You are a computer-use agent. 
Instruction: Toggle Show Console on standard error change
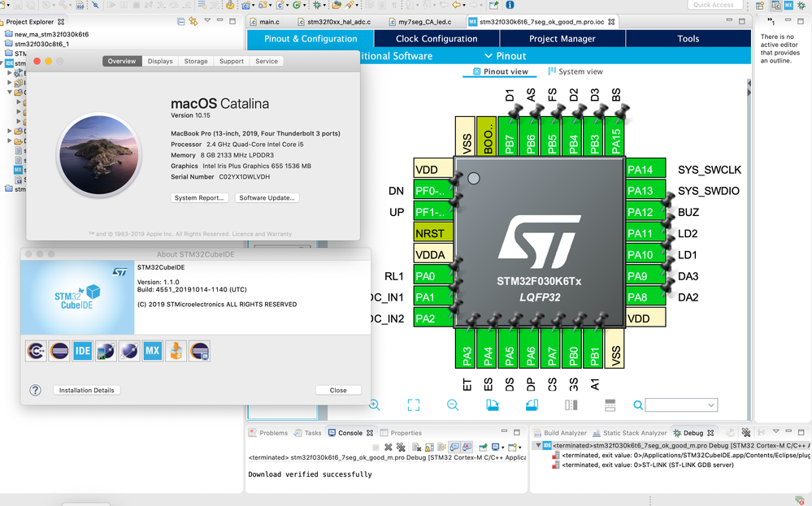pyautogui.click(x=467, y=447)
